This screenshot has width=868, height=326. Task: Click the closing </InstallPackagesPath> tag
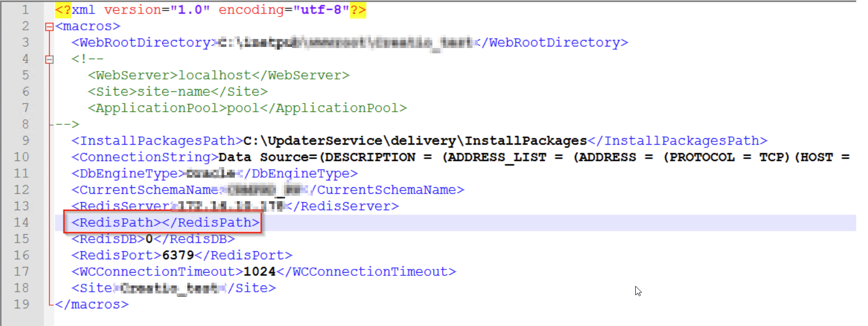click(x=677, y=141)
